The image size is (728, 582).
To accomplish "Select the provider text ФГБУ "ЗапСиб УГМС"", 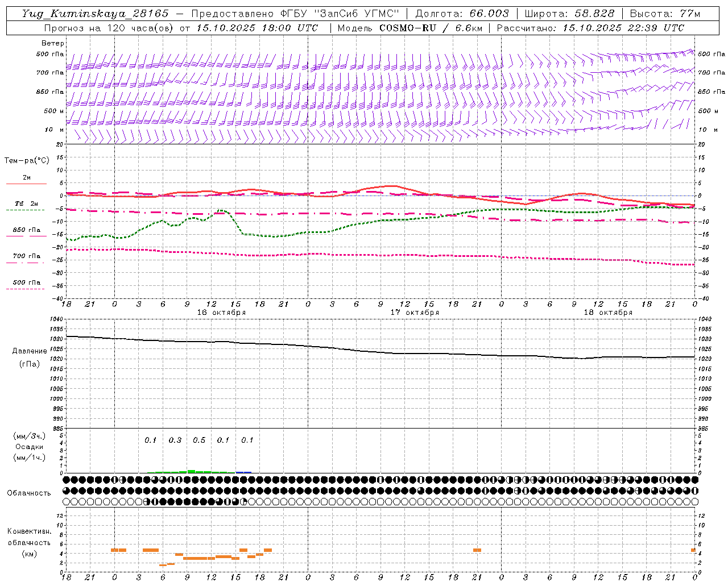I will (340, 14).
